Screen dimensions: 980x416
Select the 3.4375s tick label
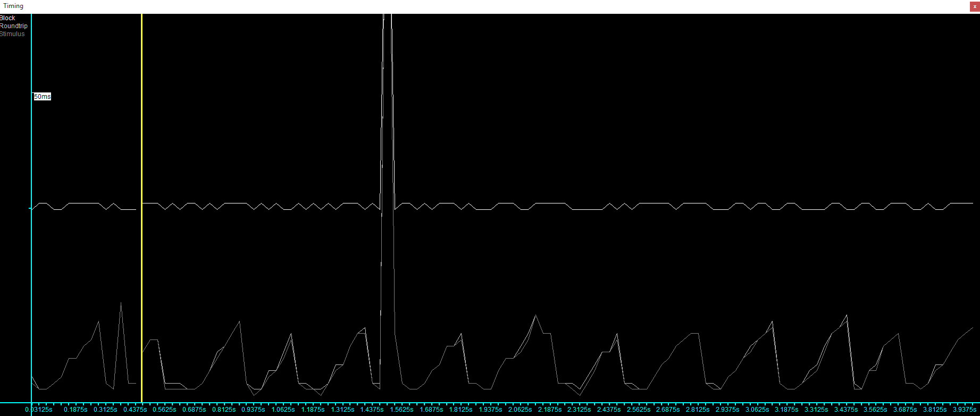(x=845, y=410)
